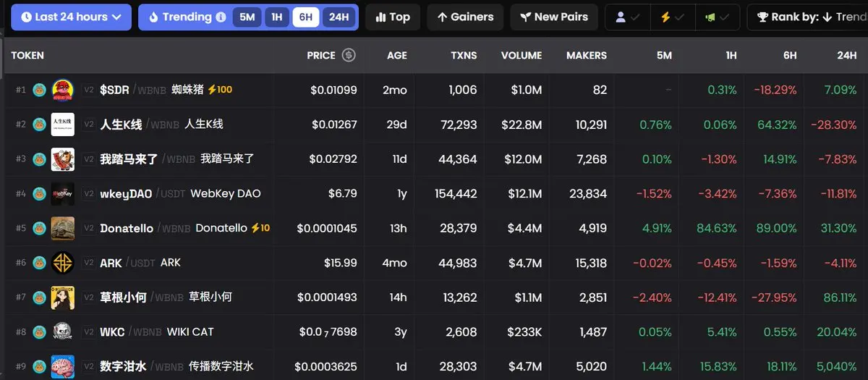Click the price $6.79
The image size is (868, 380).
[342, 193]
